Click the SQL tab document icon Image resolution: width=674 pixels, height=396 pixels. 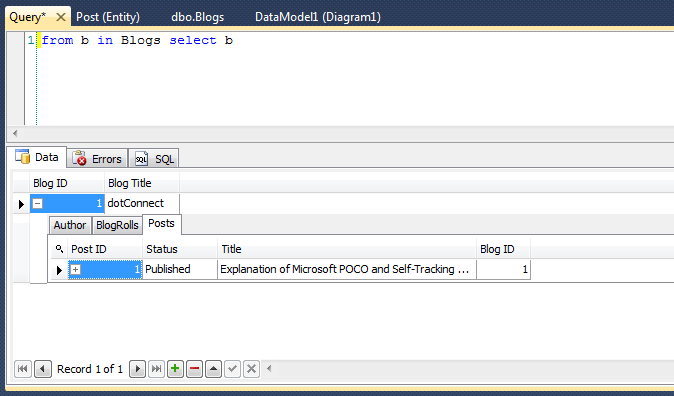pyautogui.click(x=141, y=159)
